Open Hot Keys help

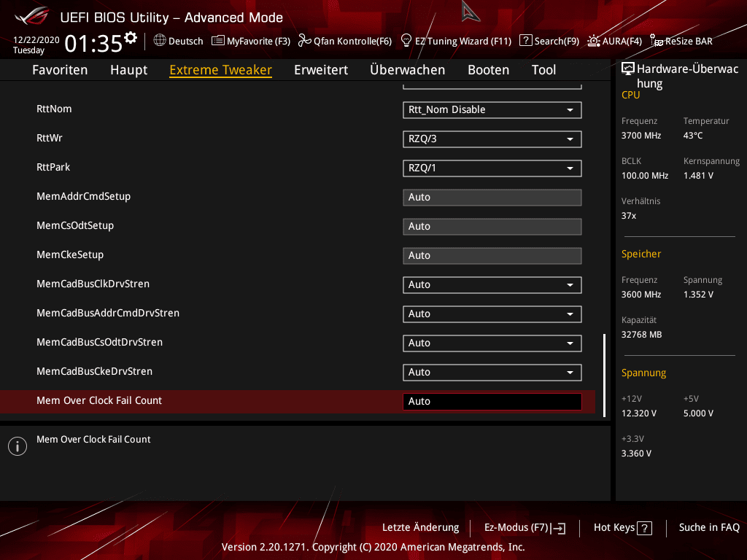click(623, 528)
